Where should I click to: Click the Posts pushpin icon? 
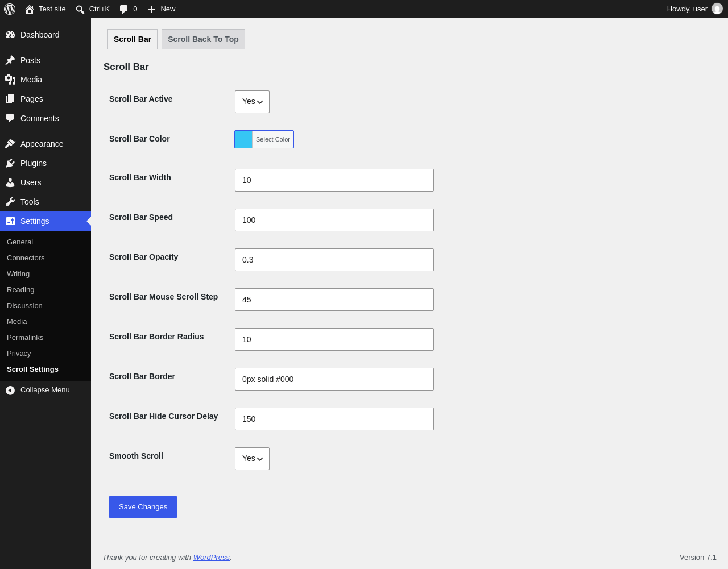[x=10, y=60]
